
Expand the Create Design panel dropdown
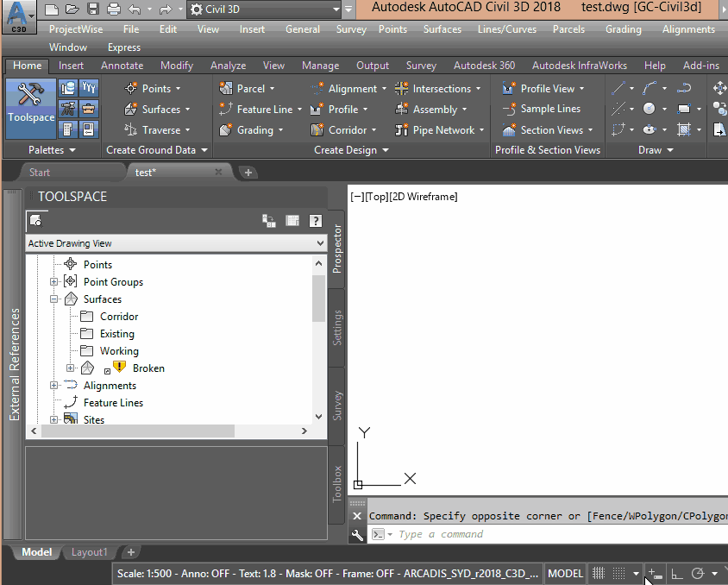[x=351, y=150]
